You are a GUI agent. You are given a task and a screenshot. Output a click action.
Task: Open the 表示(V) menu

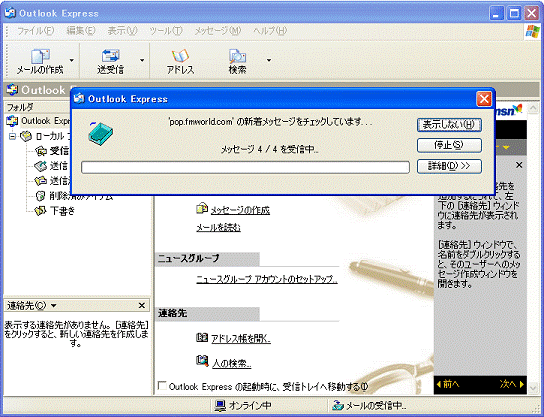[x=122, y=31]
